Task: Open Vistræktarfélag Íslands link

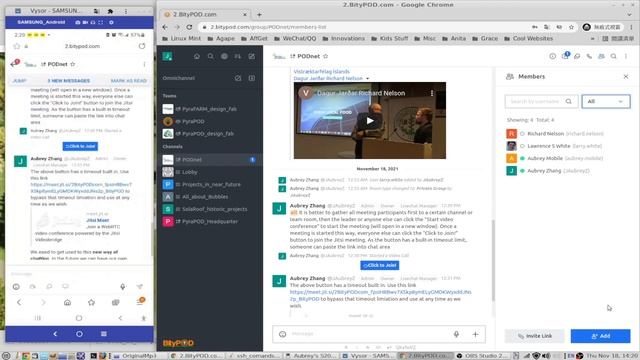Action: pos(322,71)
